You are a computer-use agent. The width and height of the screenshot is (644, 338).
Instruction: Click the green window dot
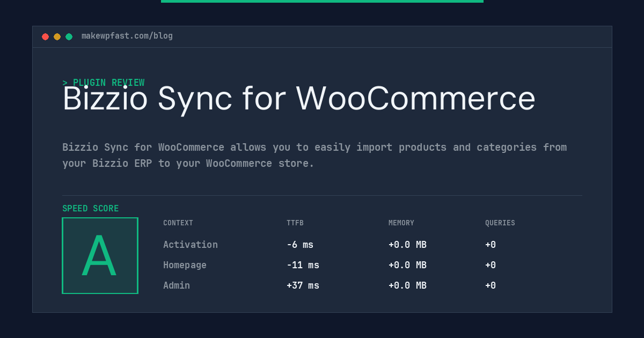(x=69, y=36)
